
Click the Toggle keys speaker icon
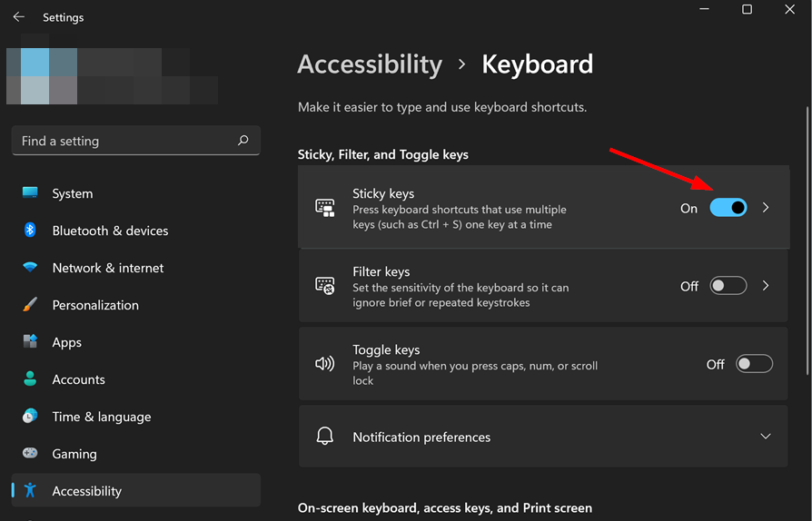324,364
